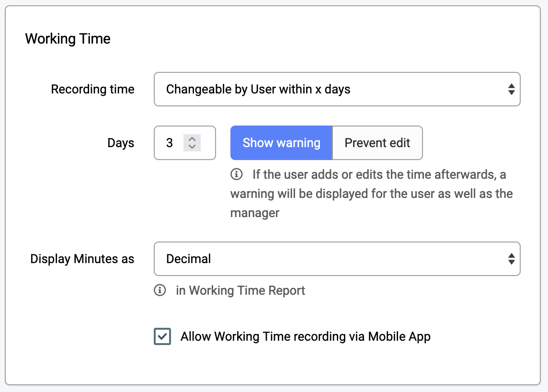Click the Recording time label
This screenshot has width=548, height=392.
(x=92, y=89)
